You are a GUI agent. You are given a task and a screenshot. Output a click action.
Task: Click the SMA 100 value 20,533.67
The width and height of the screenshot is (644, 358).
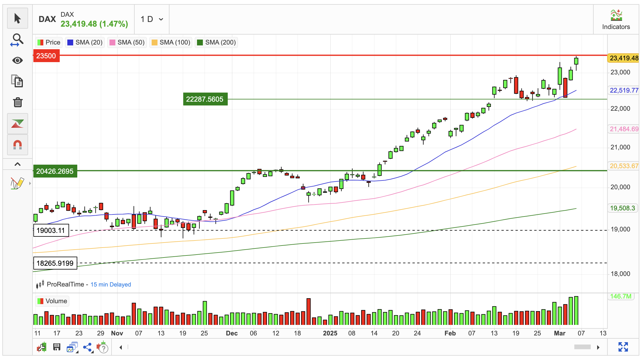point(624,166)
